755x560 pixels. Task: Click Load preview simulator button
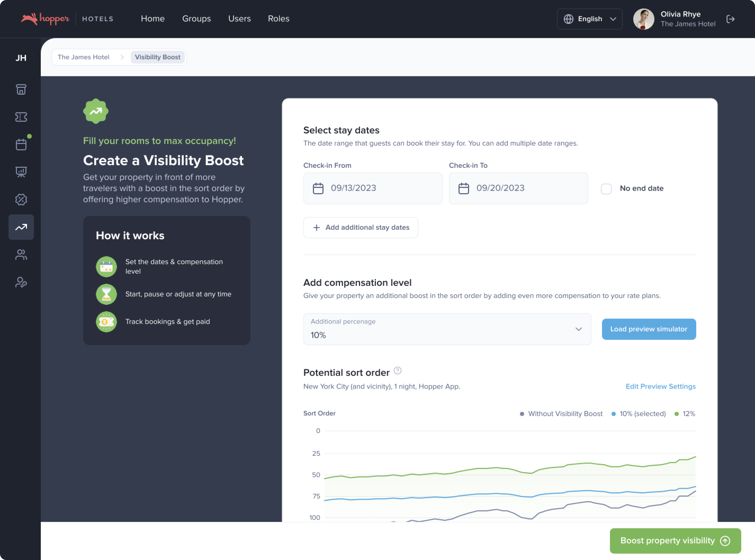[649, 329]
